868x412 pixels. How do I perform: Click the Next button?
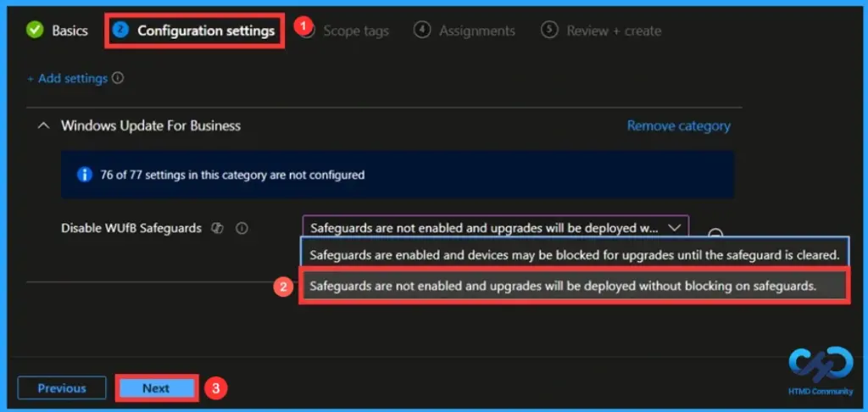coord(156,388)
